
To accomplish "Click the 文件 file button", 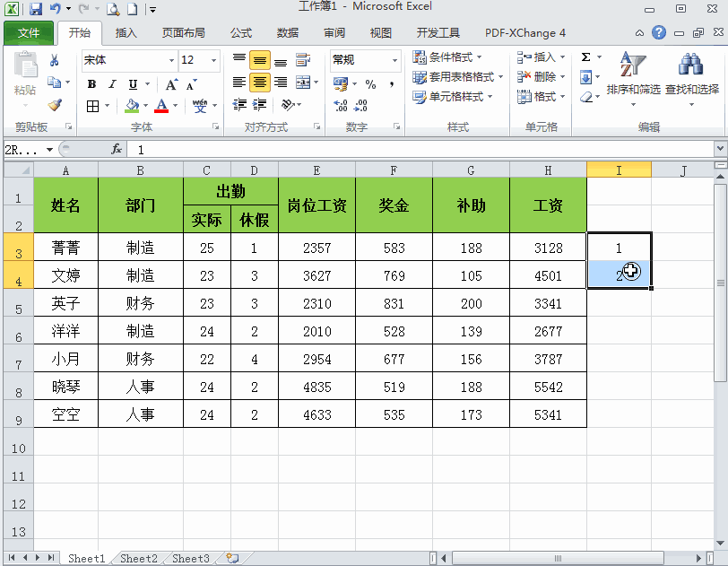I will 29,33.
